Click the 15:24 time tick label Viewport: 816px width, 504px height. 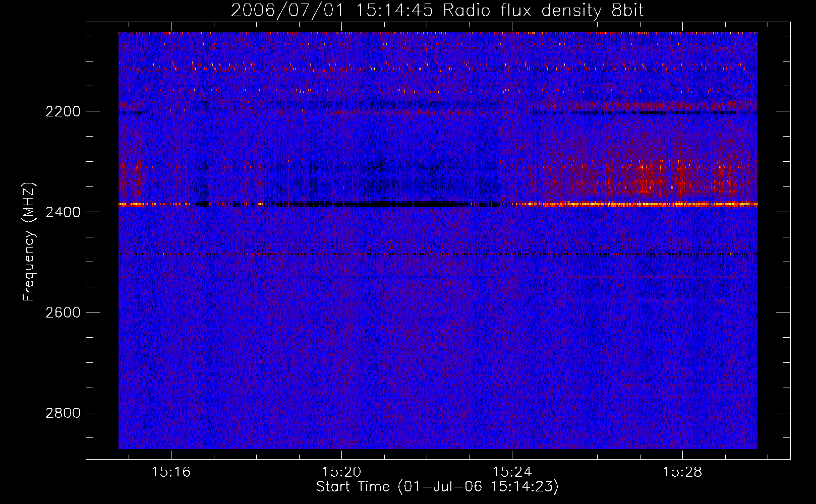[x=512, y=472]
